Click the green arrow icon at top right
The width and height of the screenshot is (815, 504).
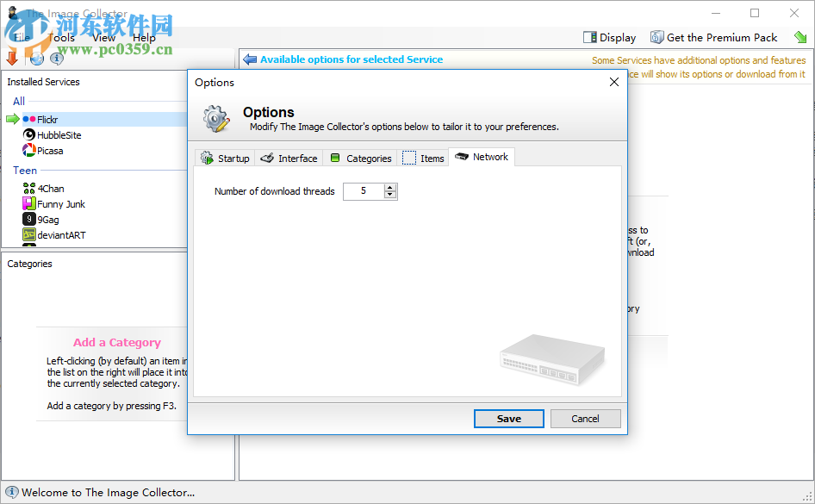click(x=800, y=37)
